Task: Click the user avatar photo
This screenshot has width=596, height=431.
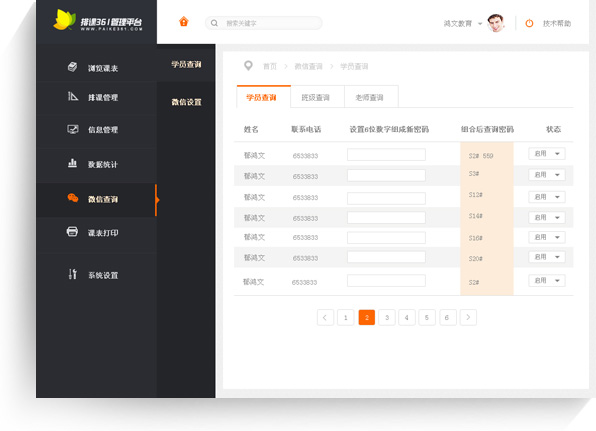Action: tap(496, 23)
